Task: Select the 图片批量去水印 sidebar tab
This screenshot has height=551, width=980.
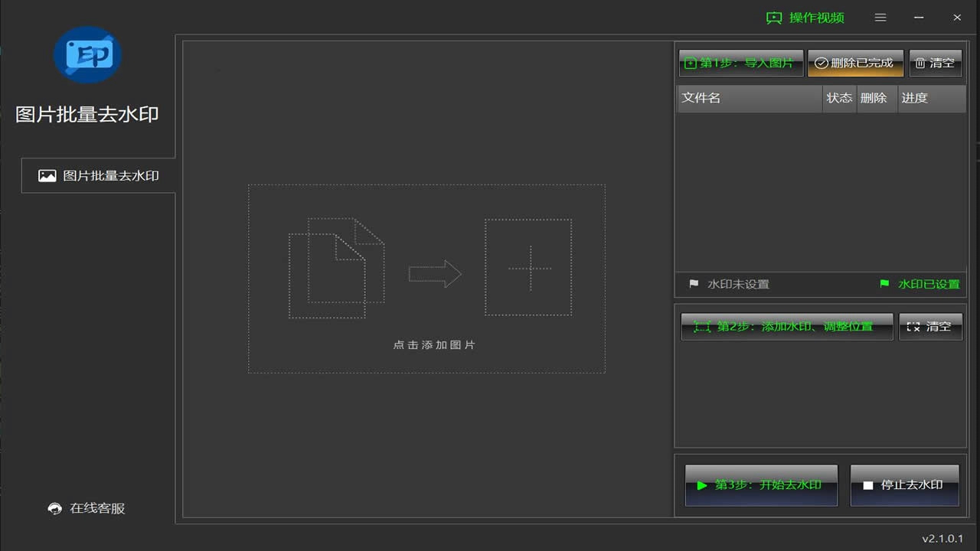Action: pyautogui.click(x=99, y=176)
